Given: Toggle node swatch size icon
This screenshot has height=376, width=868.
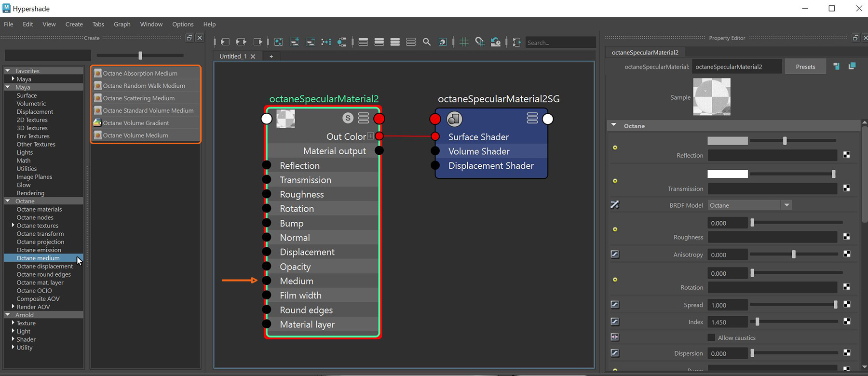Looking at the screenshot, I should (443, 42).
